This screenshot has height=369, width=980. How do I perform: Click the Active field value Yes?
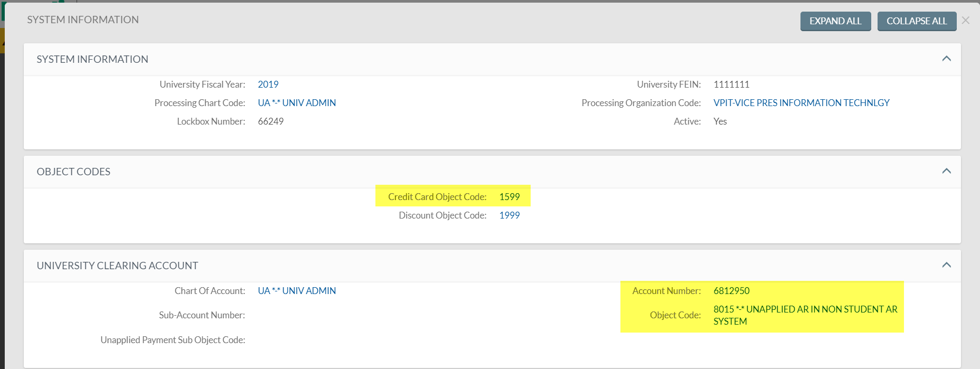(x=720, y=121)
